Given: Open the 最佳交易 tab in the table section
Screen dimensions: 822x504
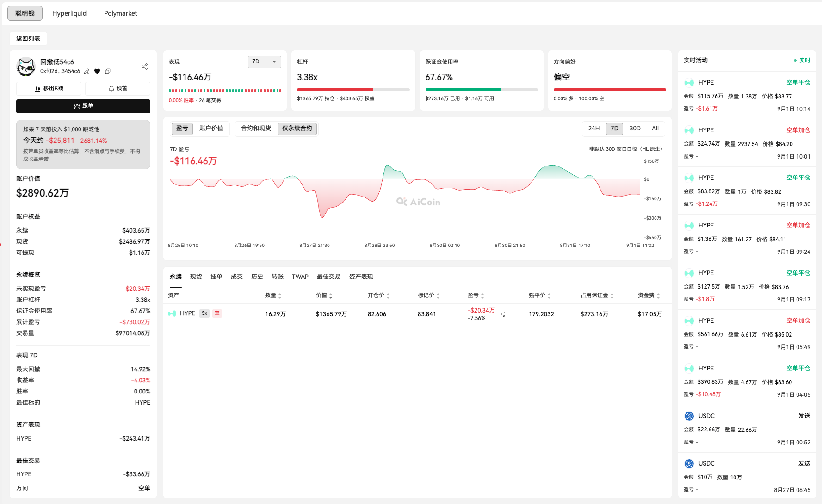Looking at the screenshot, I should 328,277.
